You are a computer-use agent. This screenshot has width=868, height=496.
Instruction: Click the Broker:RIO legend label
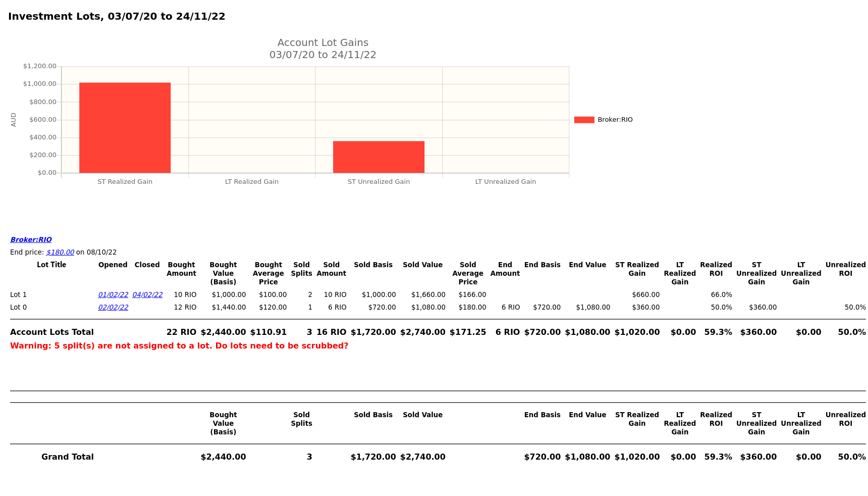(x=615, y=120)
